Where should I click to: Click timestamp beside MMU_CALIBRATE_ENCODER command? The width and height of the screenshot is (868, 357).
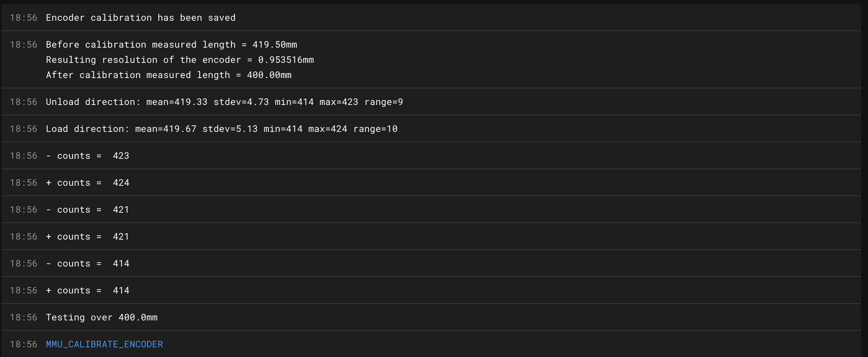[x=23, y=344]
